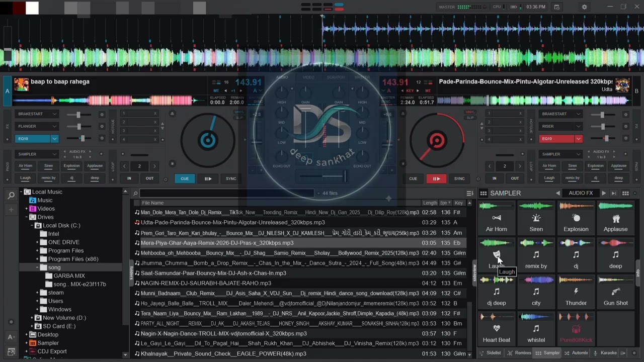The height and width of the screenshot is (362, 644).
Task: Collapse the song folder in tree
Action: pyautogui.click(x=37, y=267)
